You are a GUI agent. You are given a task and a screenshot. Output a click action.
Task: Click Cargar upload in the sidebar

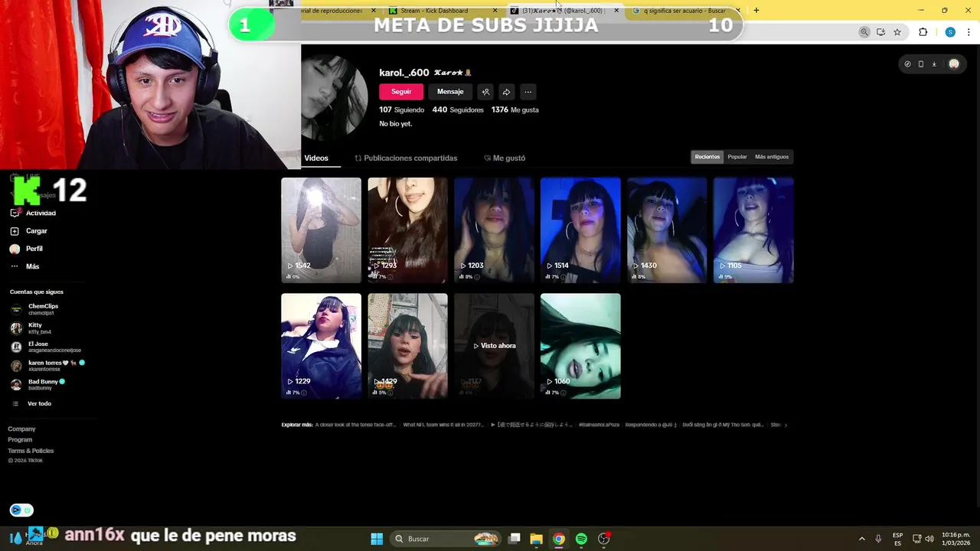29,231
